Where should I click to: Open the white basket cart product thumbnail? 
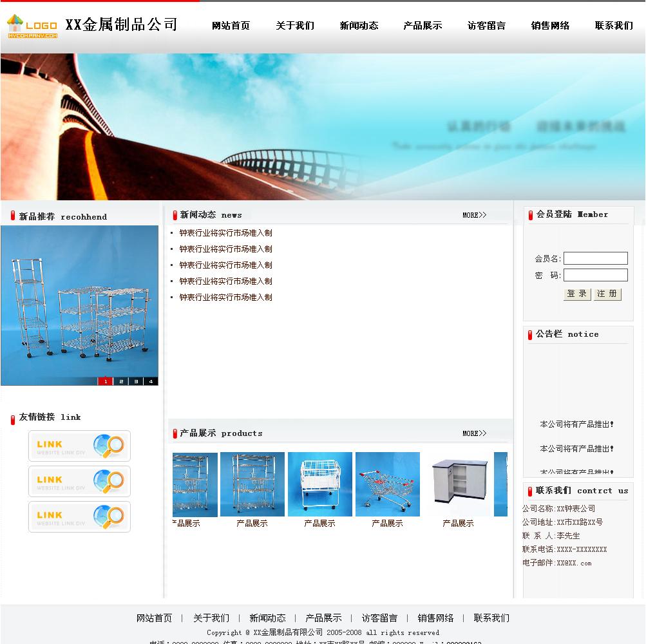pos(319,484)
